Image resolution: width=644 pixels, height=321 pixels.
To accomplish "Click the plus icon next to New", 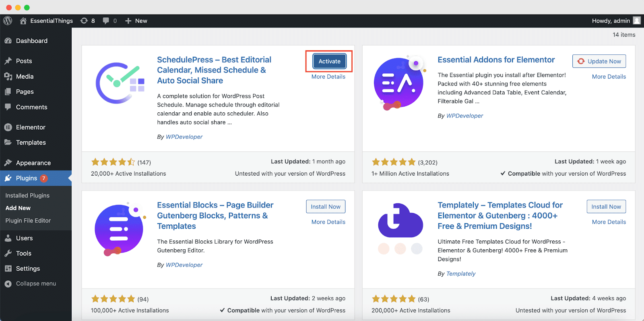I will [128, 21].
